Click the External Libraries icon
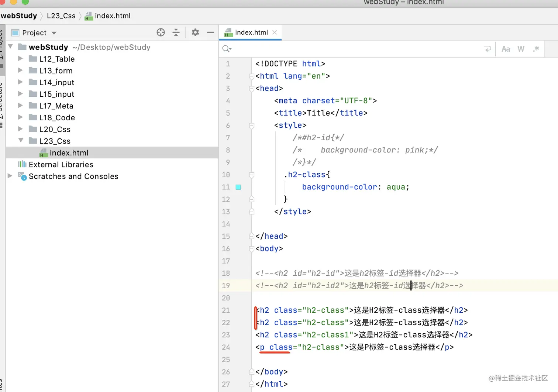 (23, 164)
